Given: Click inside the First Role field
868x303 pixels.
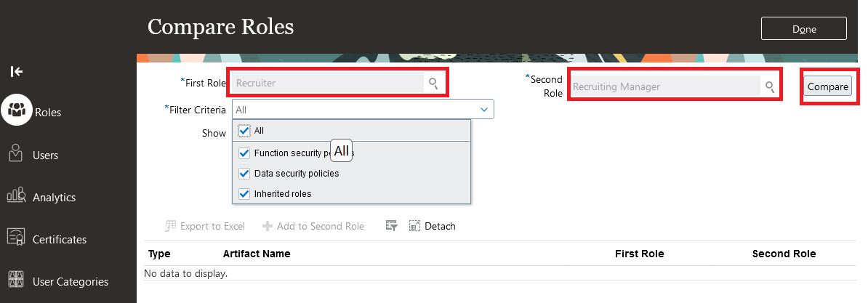Looking at the screenshot, I should pyautogui.click(x=328, y=83).
